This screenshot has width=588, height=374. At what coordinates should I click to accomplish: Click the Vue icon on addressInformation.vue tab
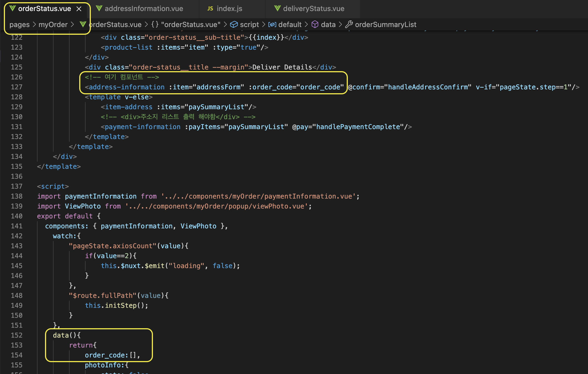[99, 8]
